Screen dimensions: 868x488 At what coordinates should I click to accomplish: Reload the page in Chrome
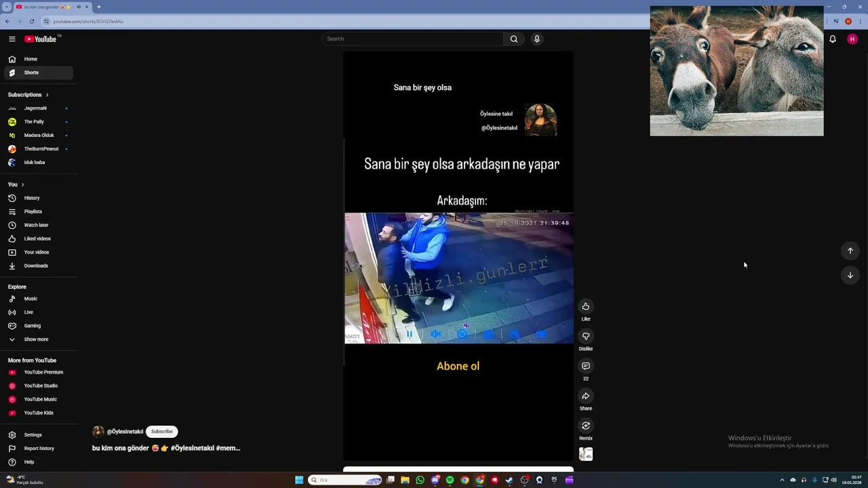coord(31,22)
